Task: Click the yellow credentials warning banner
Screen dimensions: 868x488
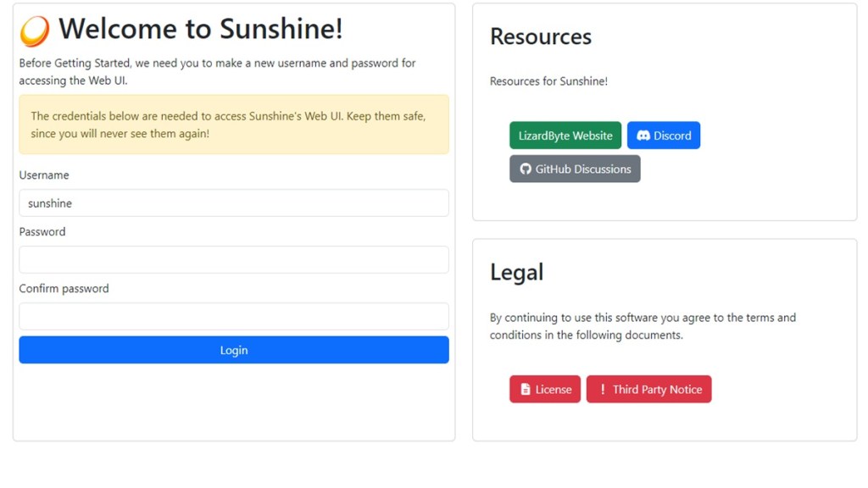Action: point(234,124)
